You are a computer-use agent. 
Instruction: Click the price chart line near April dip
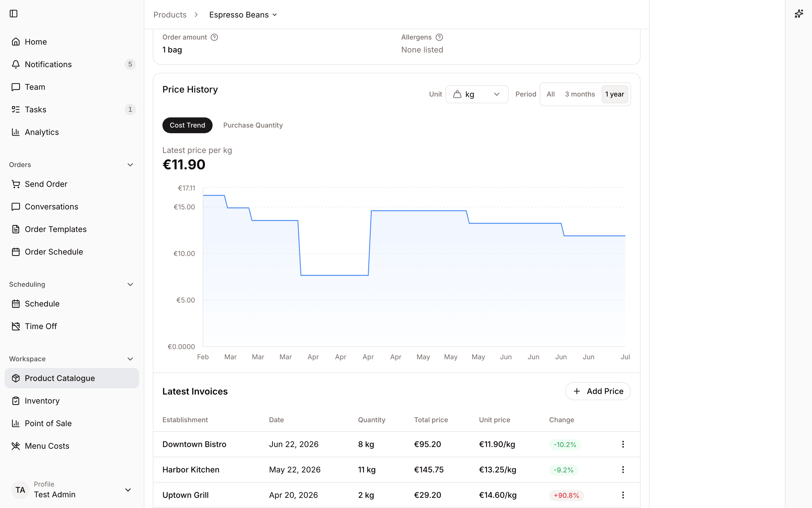[335, 275]
